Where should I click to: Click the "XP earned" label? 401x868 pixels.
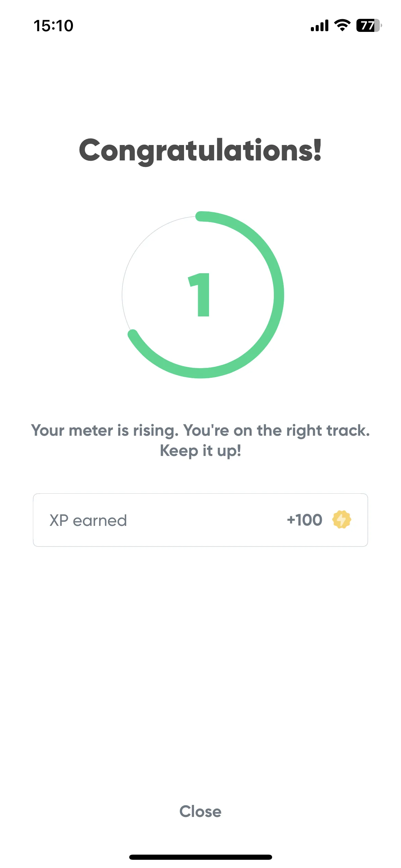point(88,520)
